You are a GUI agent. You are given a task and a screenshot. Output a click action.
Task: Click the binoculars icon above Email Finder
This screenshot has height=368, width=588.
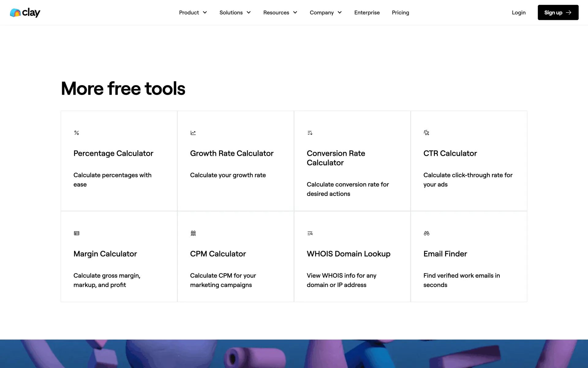(426, 233)
